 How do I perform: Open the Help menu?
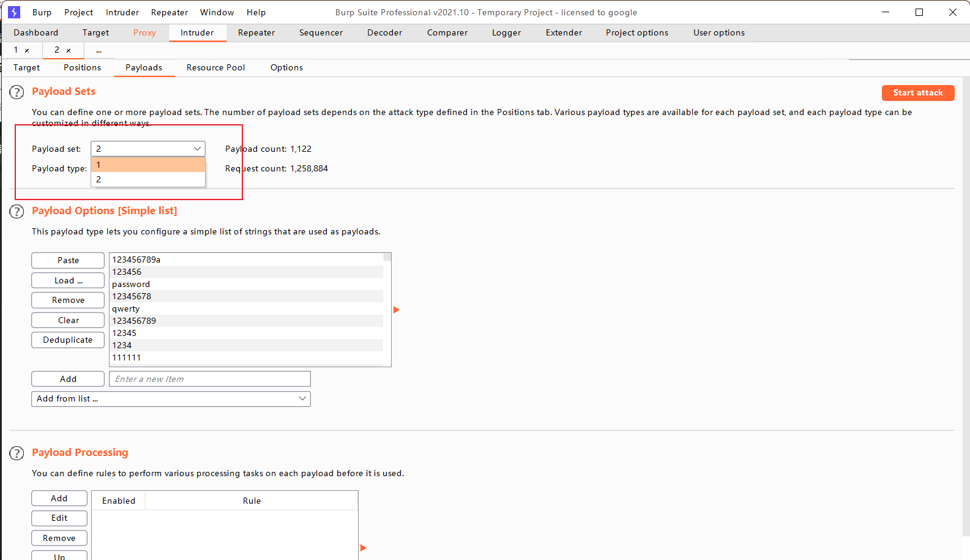256,12
